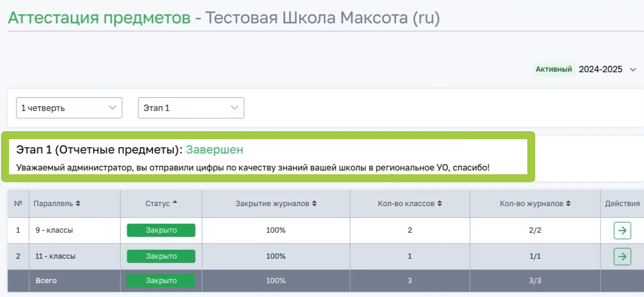The image size is (644, 297).
Task: Select the 9 - классы parallel cell
Action: (53, 231)
